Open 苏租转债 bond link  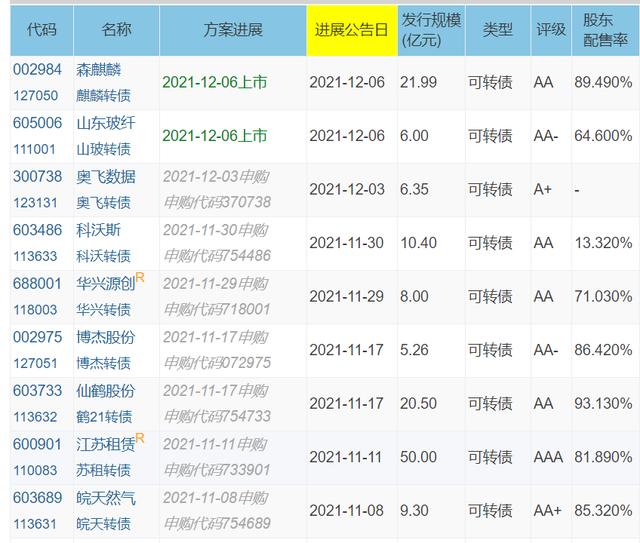[x=103, y=470]
